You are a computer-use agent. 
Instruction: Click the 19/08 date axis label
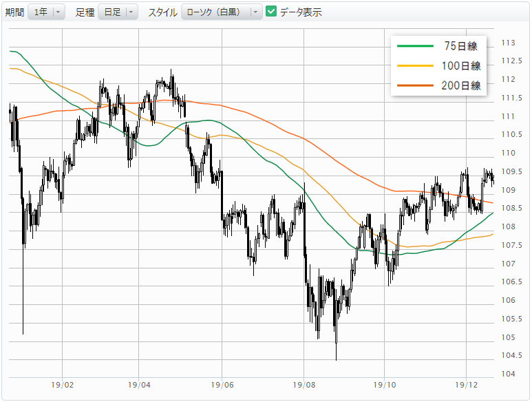pos(304,385)
